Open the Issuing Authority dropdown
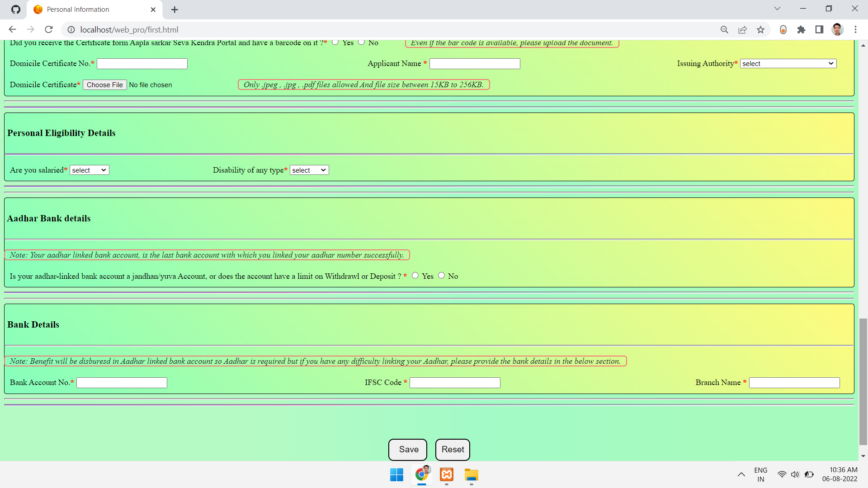 coord(788,64)
